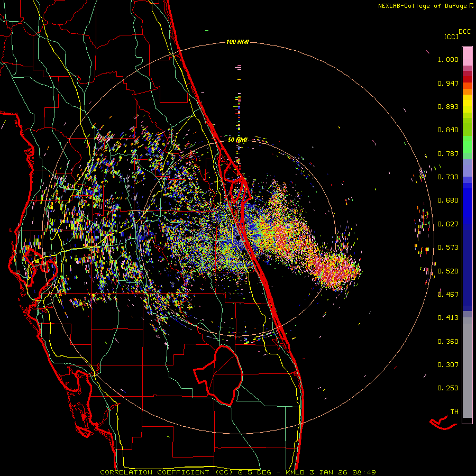Select the 0.520 scale value
This screenshot has height=476, width=476.
(x=448, y=271)
